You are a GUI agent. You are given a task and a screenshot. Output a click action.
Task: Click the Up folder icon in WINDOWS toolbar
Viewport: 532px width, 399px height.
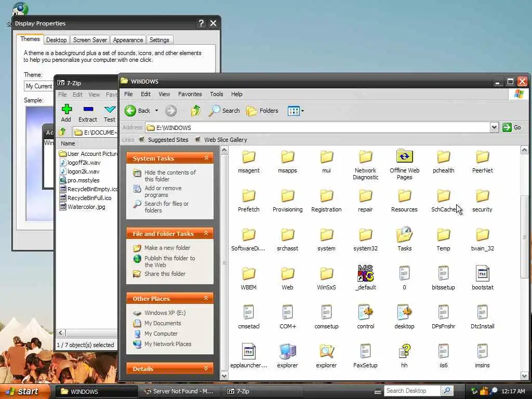pyautogui.click(x=196, y=111)
